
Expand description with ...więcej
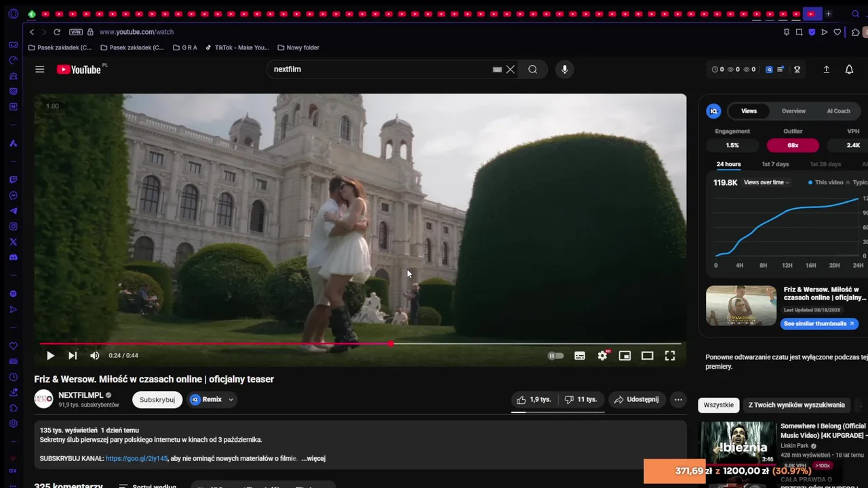pos(313,459)
